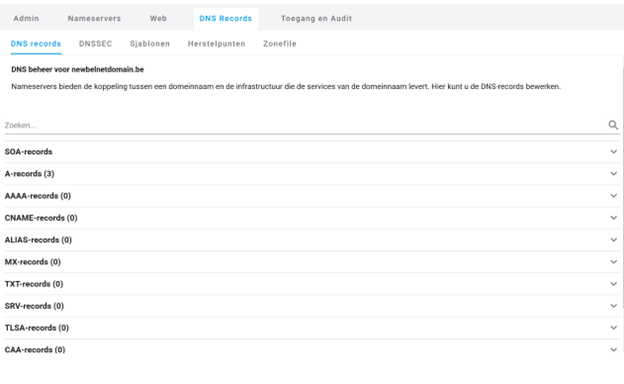The width and height of the screenshot is (624, 384).
Task: Select the DNS Records main tab
Action: (x=226, y=18)
